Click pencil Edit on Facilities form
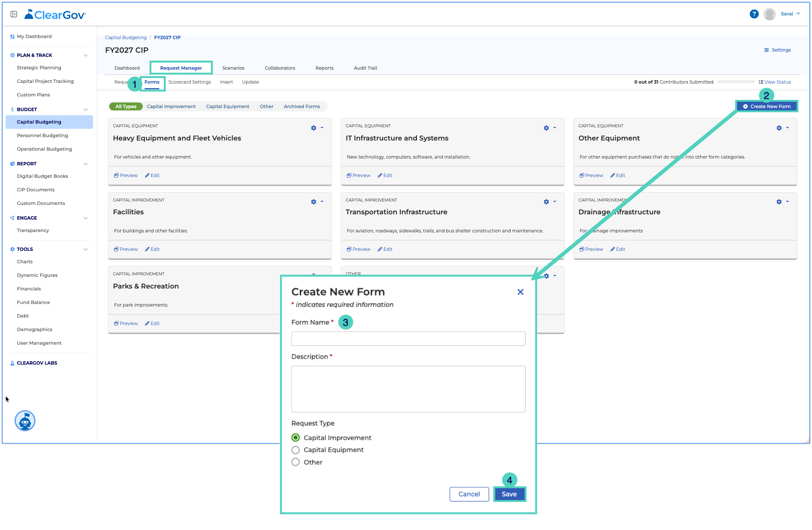This screenshot has width=812, height=530. [152, 249]
